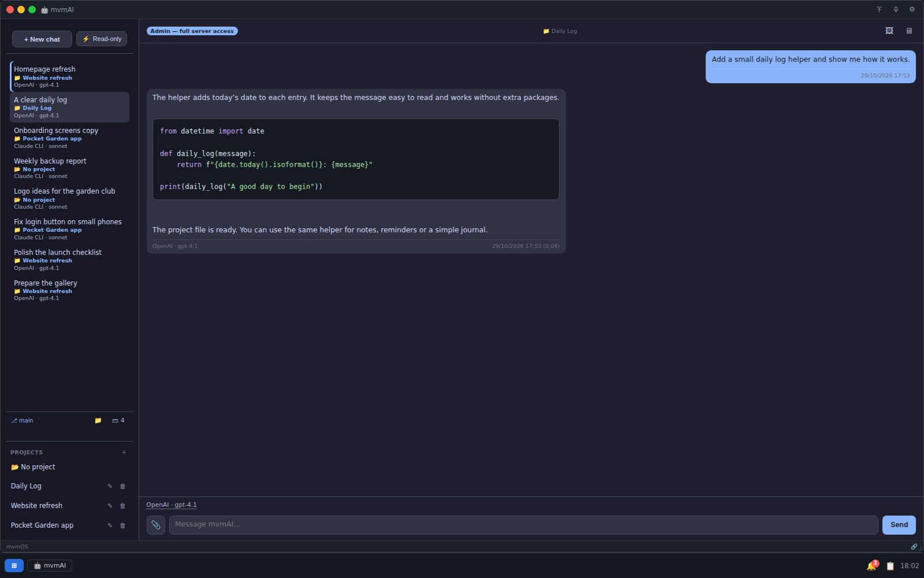924x578 pixels.
Task: Rename the Pocket Garden app project
Action: [110, 525]
